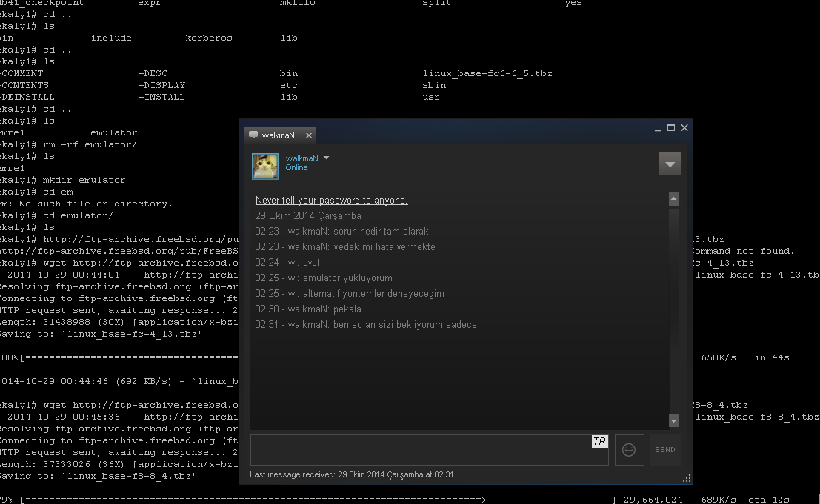This screenshot has height=504, width=820.
Task: Expand the gray chat options dropdown button
Action: point(670,164)
